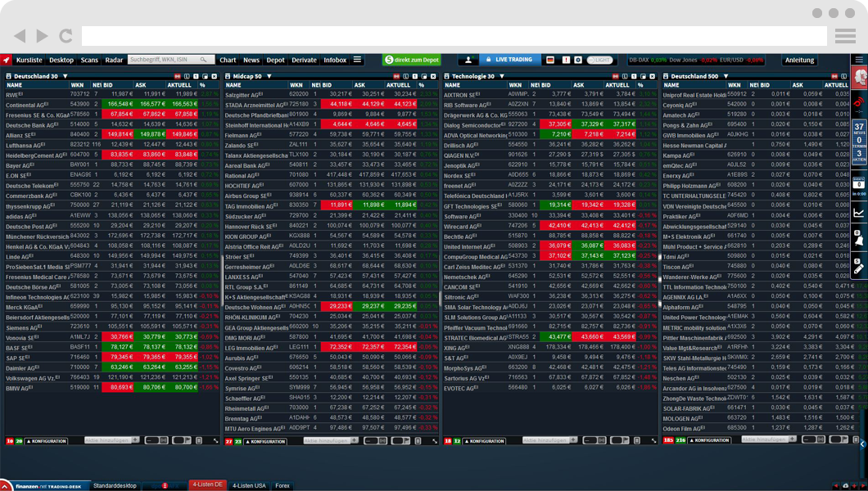Image resolution: width=868 pixels, height=491 pixels.
Task: Click the LIVE TRADING button
Action: (509, 60)
